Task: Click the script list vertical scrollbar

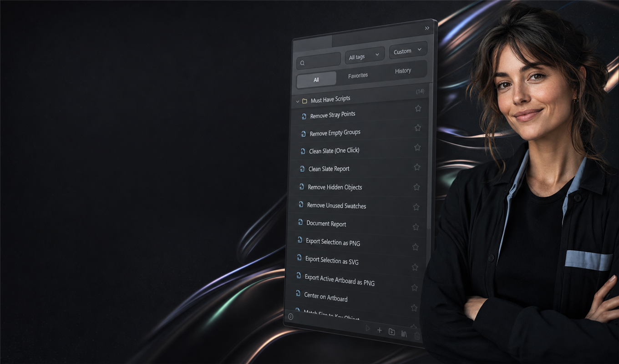Action: point(429,156)
